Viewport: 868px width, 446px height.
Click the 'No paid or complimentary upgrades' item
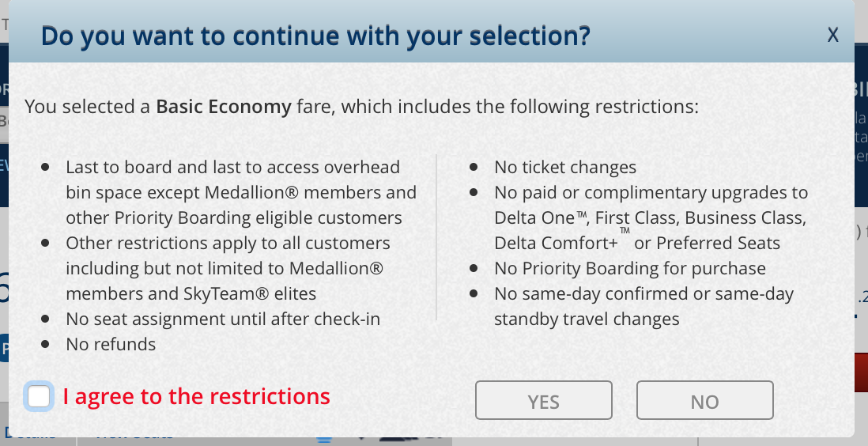pos(651,217)
